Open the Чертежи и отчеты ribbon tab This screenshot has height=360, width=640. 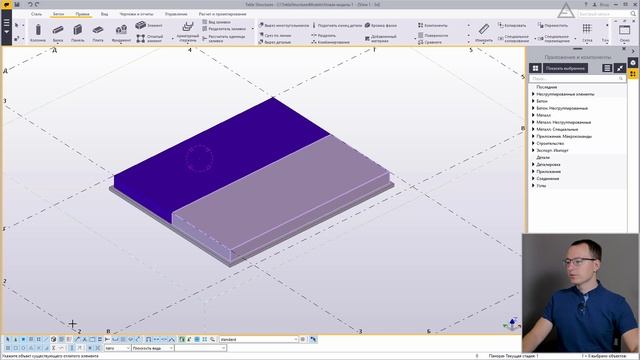tap(136, 14)
